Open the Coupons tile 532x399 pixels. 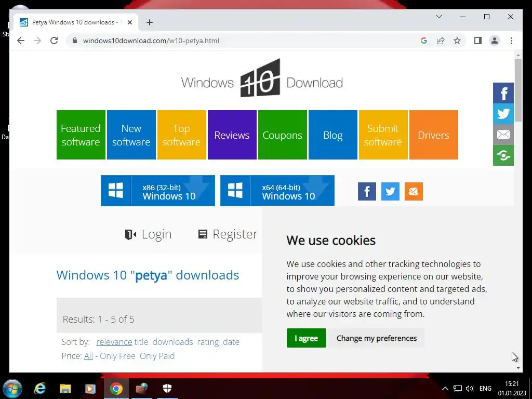coord(282,135)
